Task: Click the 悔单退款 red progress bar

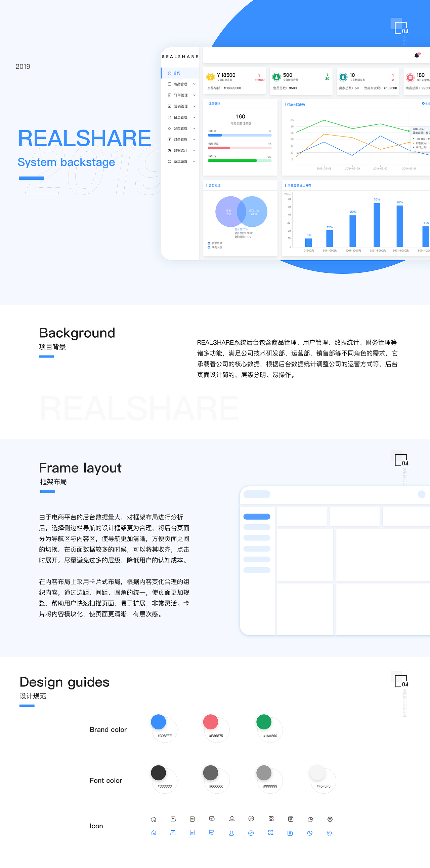Action: pyautogui.click(x=240, y=148)
